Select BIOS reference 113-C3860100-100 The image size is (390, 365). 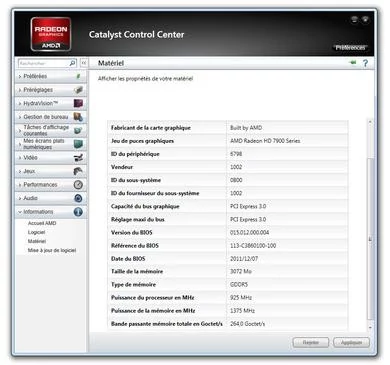[x=253, y=246]
